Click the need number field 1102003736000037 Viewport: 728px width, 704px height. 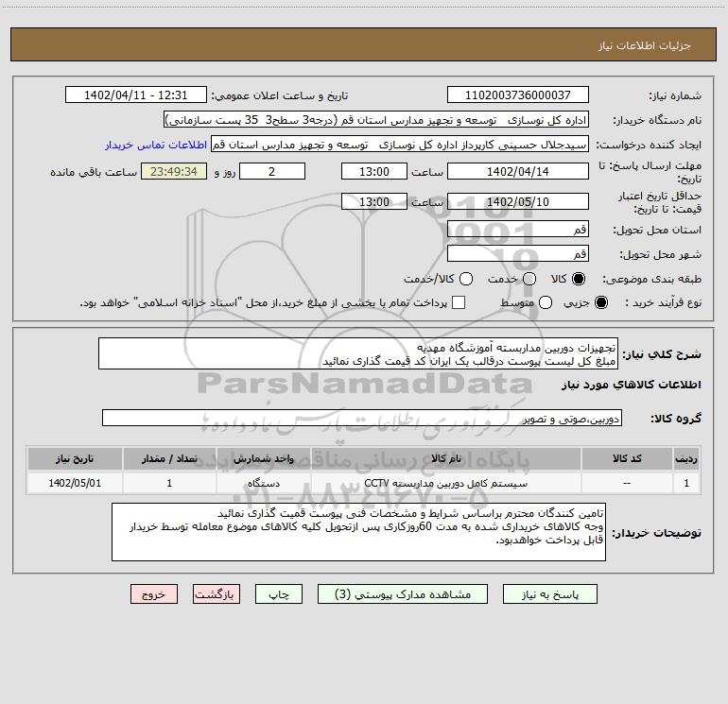click(x=518, y=94)
